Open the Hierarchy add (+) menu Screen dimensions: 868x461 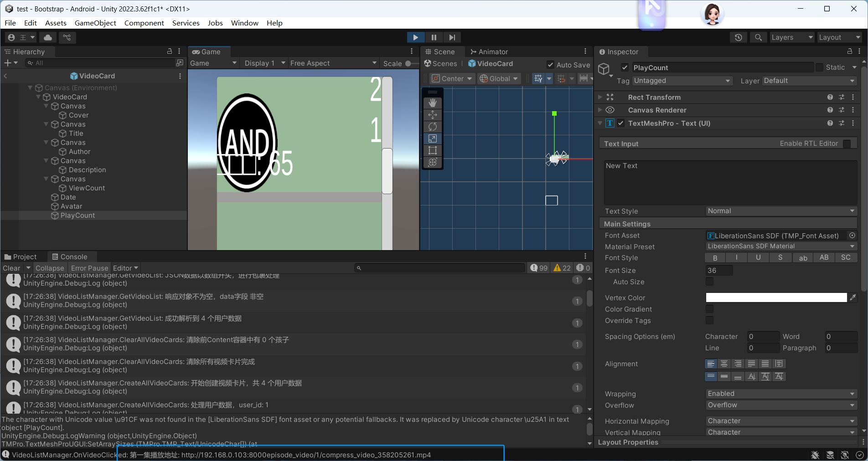pyautogui.click(x=10, y=63)
